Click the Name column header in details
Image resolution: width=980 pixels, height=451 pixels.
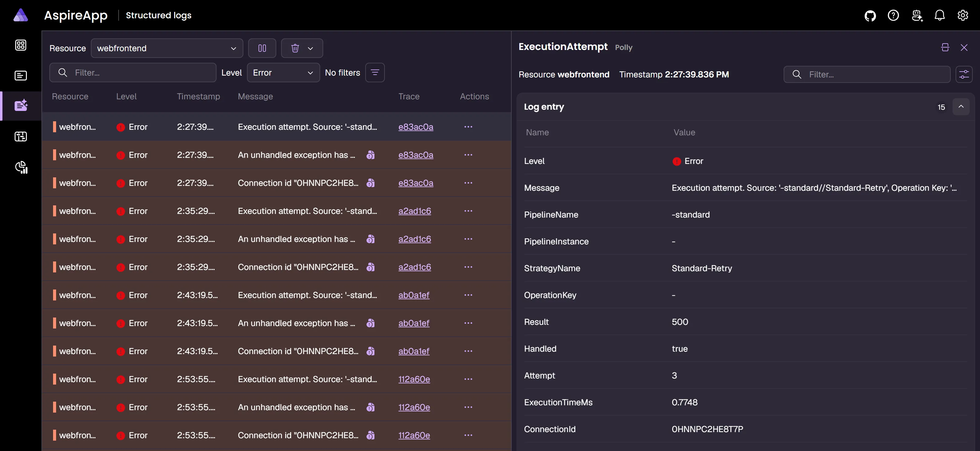click(x=537, y=132)
